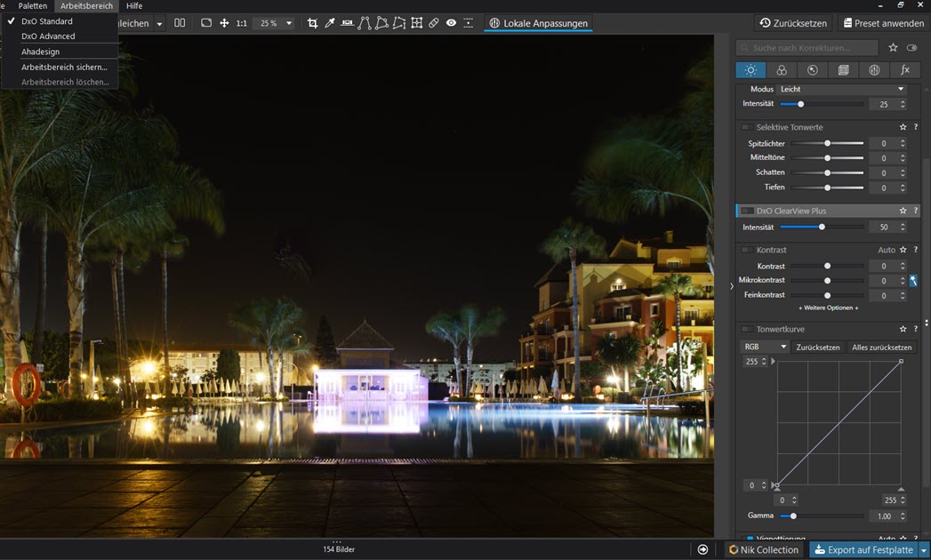Open help for the Kontrast palette

(x=916, y=250)
